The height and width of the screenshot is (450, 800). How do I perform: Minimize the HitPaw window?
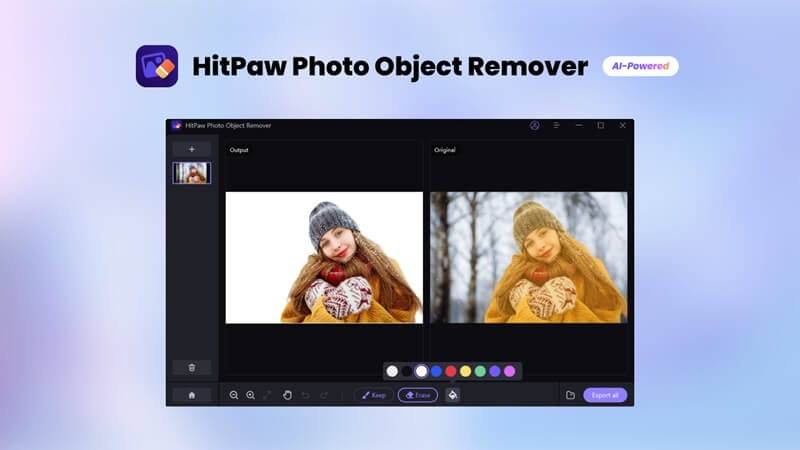[x=579, y=126]
